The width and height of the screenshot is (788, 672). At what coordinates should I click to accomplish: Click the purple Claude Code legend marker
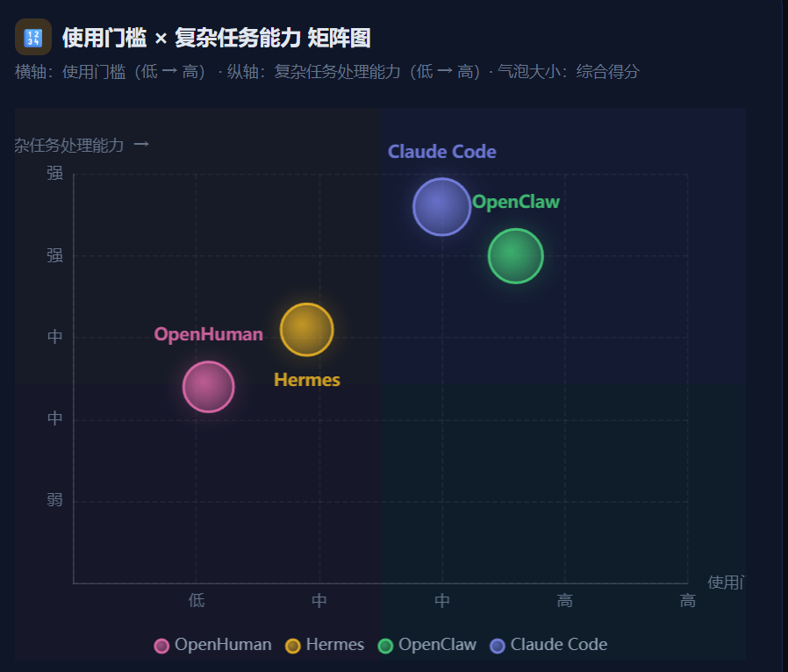(x=498, y=646)
